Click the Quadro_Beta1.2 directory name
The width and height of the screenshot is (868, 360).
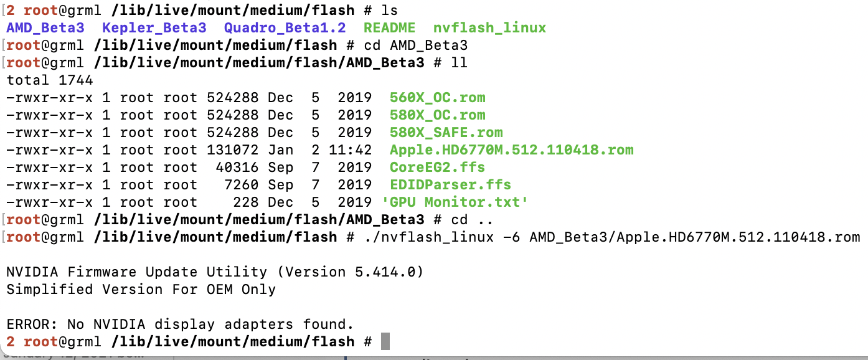pyautogui.click(x=285, y=28)
